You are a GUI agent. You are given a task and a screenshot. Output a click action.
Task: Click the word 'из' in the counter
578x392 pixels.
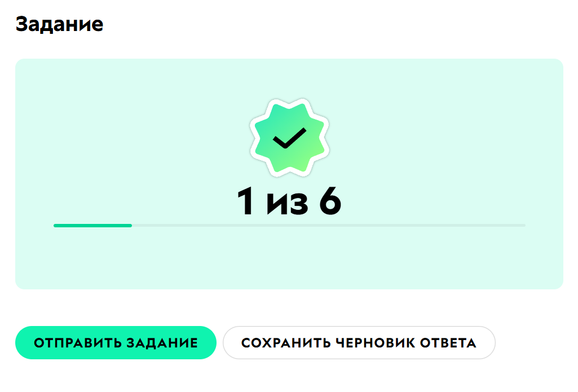point(288,204)
